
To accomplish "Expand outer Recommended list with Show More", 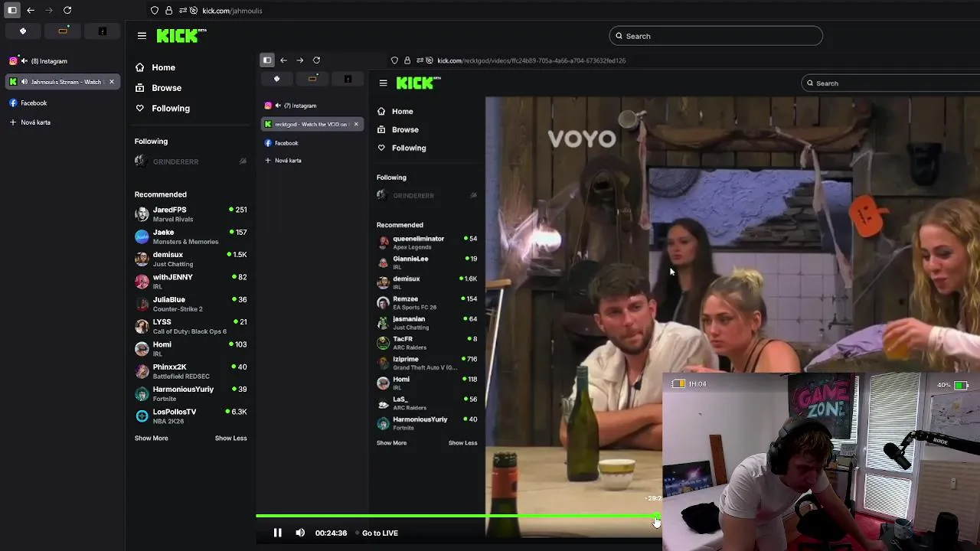I will [x=151, y=439].
